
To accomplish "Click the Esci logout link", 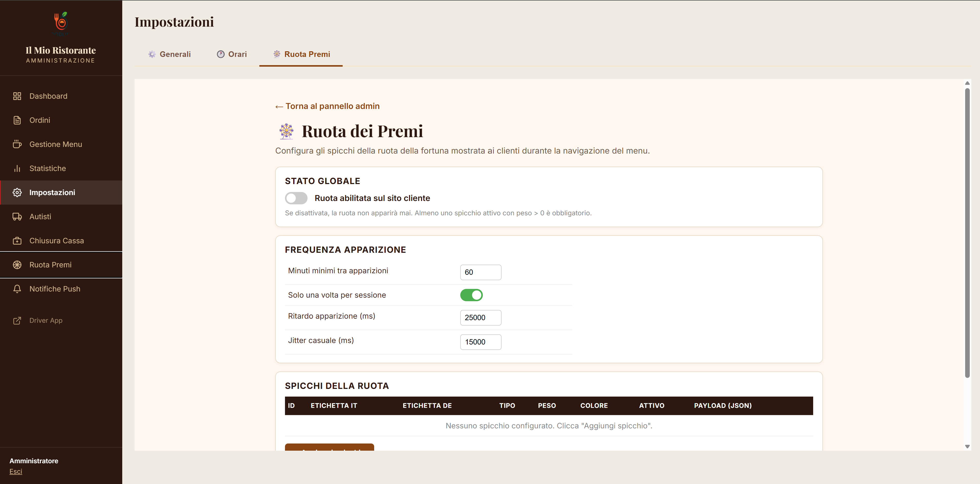I will 16,471.
